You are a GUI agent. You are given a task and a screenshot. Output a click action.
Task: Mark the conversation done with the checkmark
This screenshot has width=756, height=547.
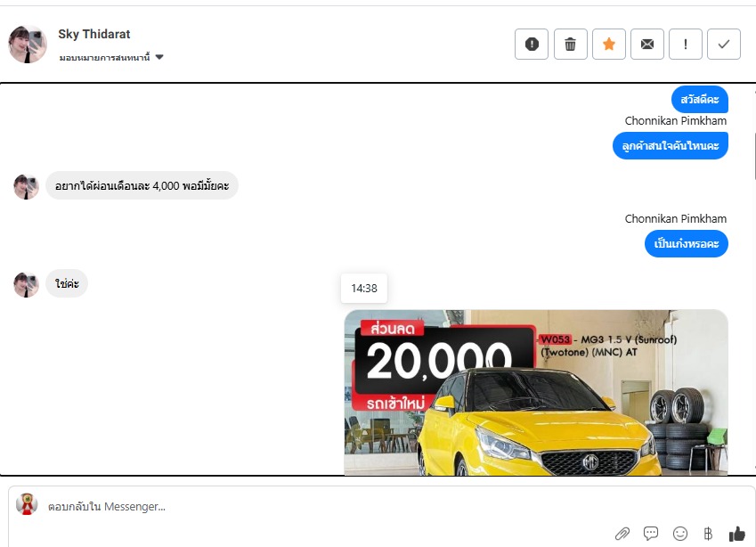coord(724,45)
